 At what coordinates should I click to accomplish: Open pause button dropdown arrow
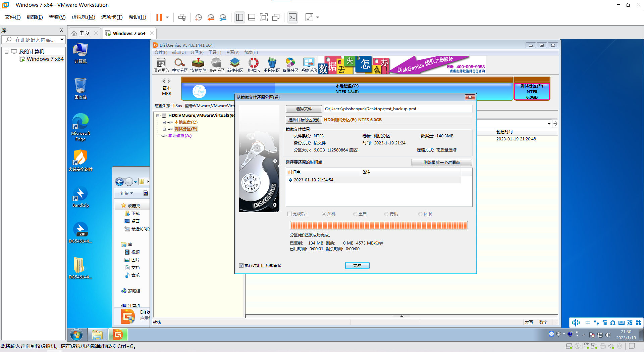point(167,17)
